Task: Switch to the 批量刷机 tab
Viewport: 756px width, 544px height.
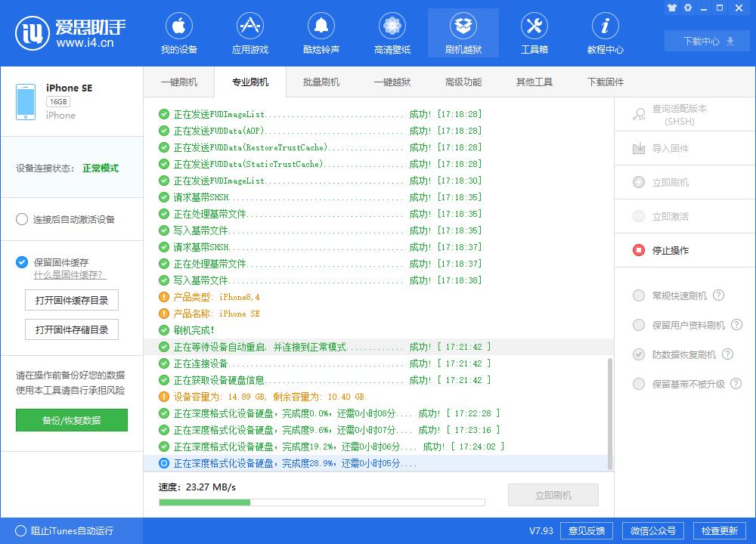Action: (320, 82)
